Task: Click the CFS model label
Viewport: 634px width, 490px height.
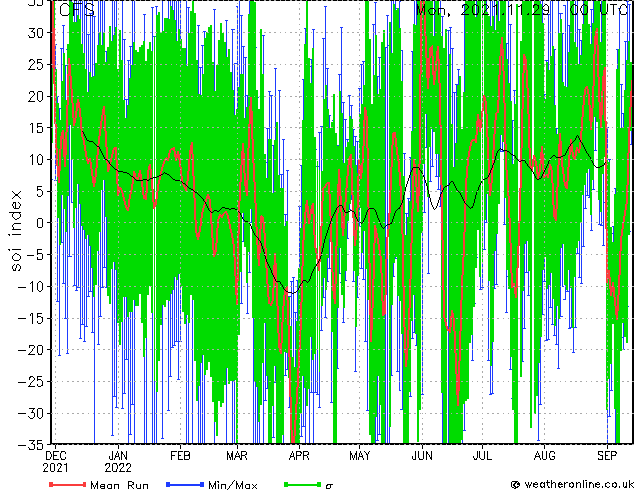Action: coord(77,10)
